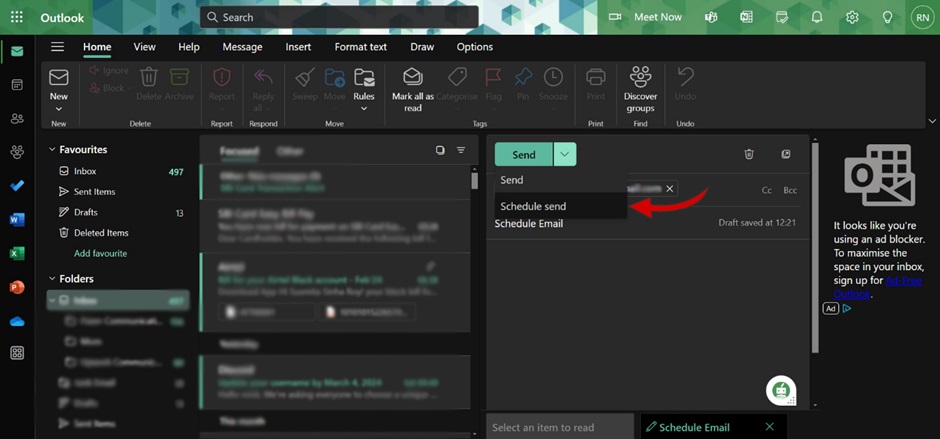Expand the ribbon with the chevron at right
940x439 pixels.
tap(932, 121)
